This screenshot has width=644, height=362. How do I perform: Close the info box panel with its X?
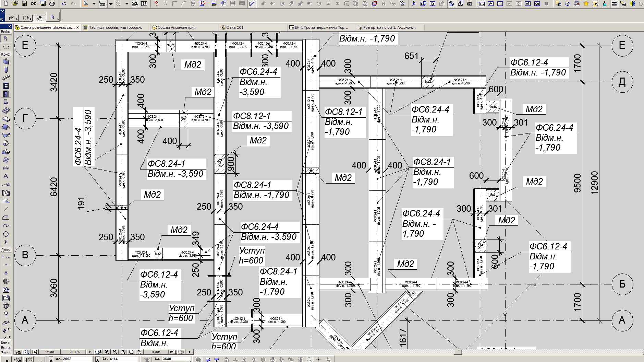pyautogui.click(x=2, y=11)
